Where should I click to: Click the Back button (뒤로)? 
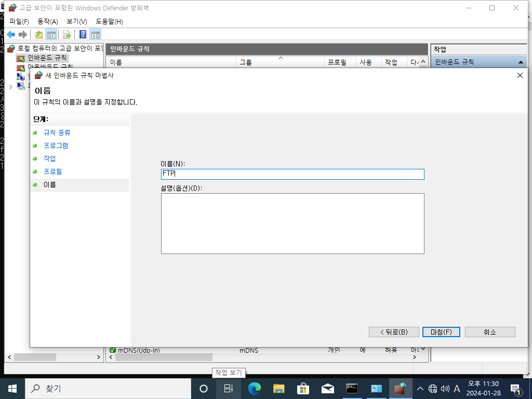[394, 332]
